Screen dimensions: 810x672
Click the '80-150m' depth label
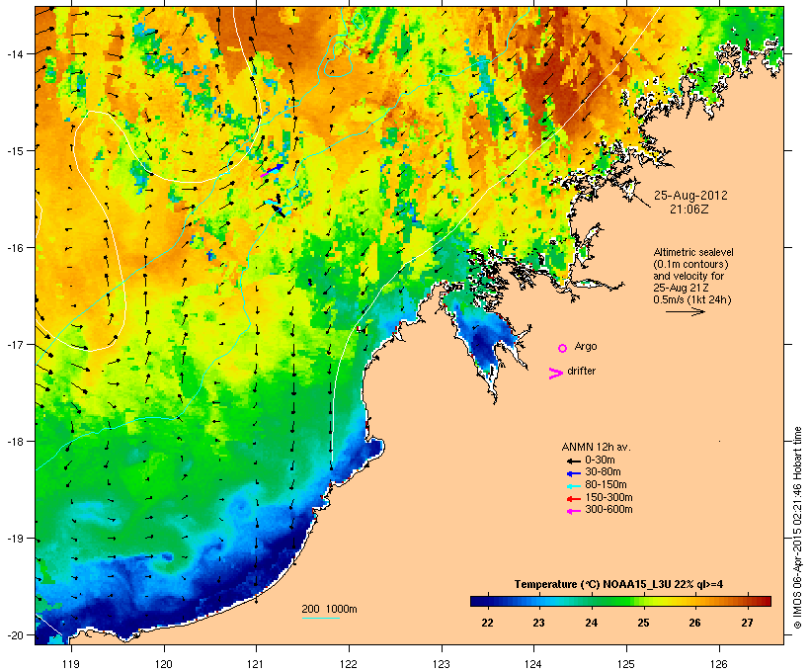[x=606, y=485]
